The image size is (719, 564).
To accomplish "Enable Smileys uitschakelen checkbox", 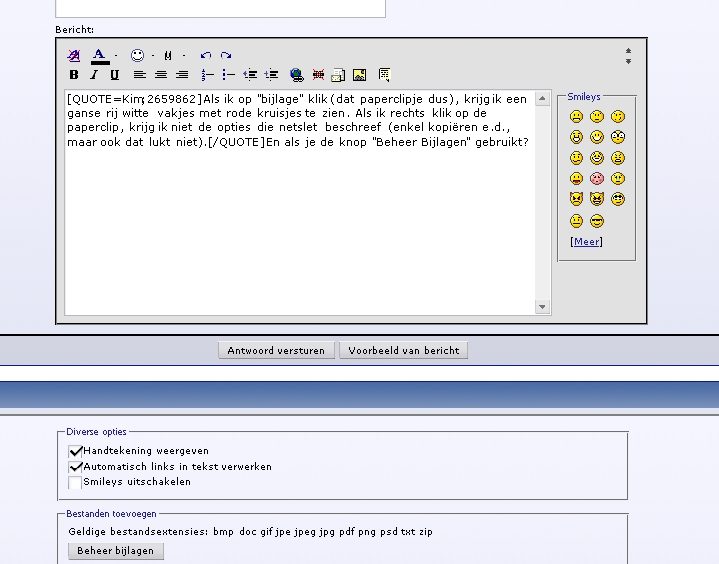I will pos(75,482).
